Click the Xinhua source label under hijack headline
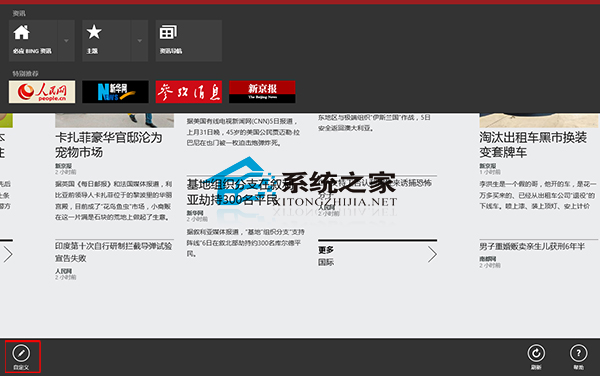The height and width of the screenshot is (376, 600). point(195,213)
